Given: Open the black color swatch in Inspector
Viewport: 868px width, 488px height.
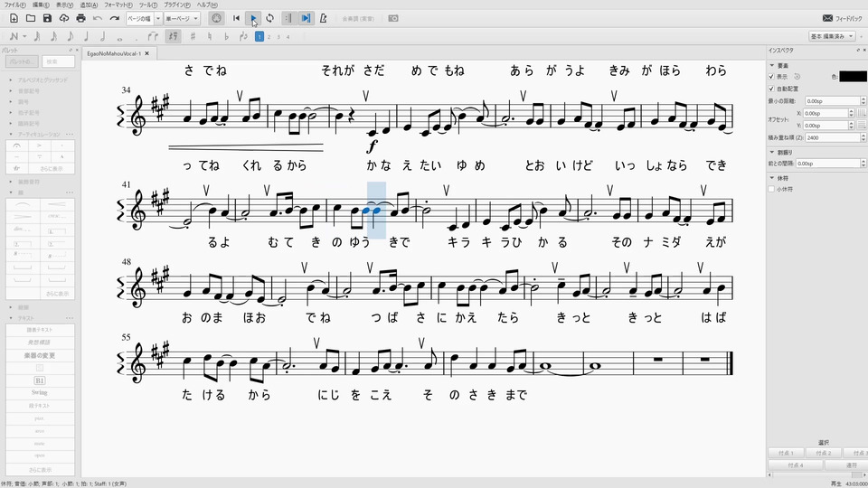Looking at the screenshot, I should pos(853,76).
